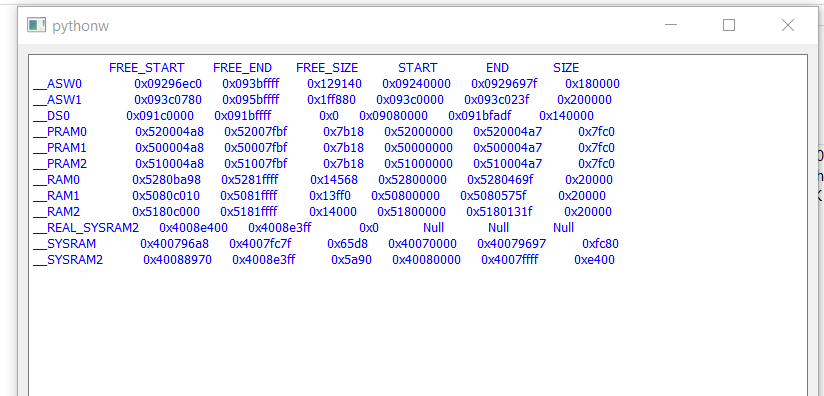824x396 pixels.
Task: Click free size 0x14568
Action: point(334,180)
